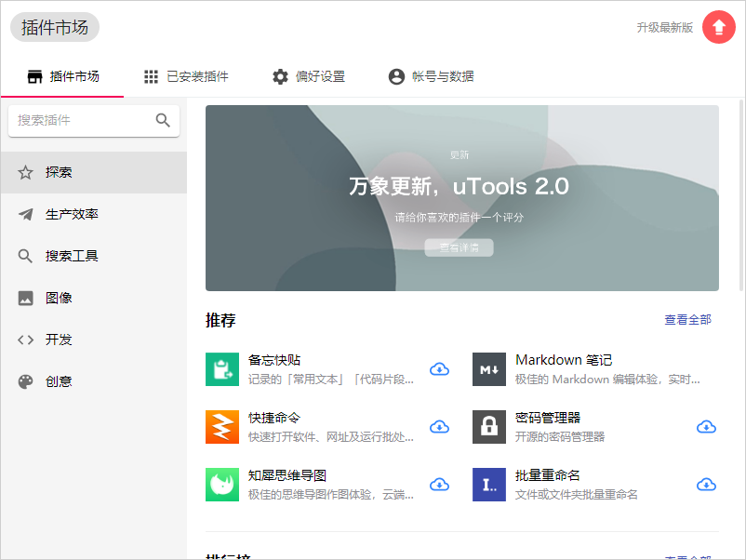Open the 生产效率 category icon

click(x=26, y=214)
